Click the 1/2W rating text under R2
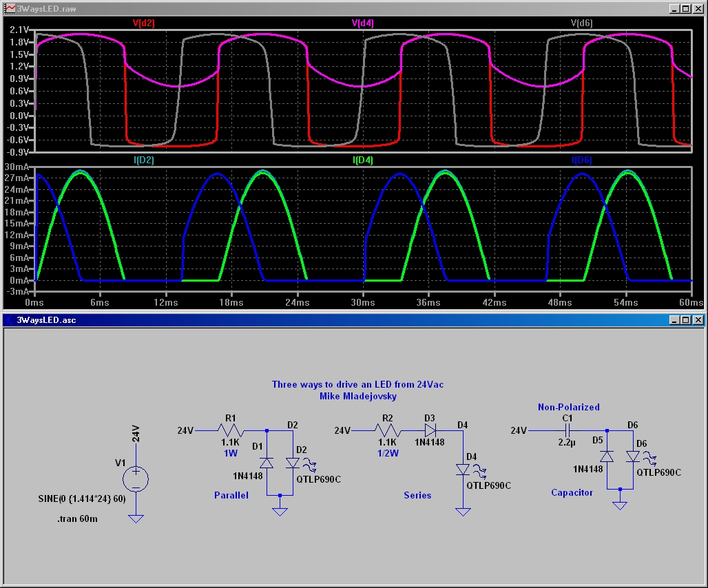708x588 pixels. pos(388,453)
